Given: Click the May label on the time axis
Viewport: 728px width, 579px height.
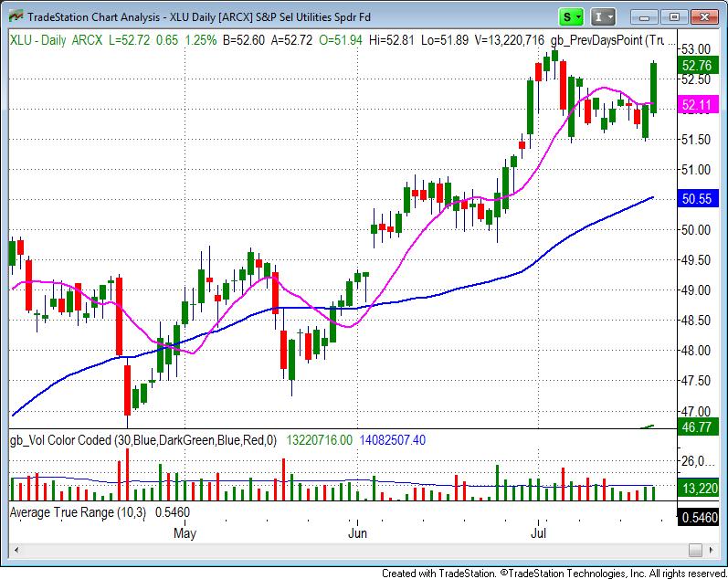Looking at the screenshot, I should (185, 531).
